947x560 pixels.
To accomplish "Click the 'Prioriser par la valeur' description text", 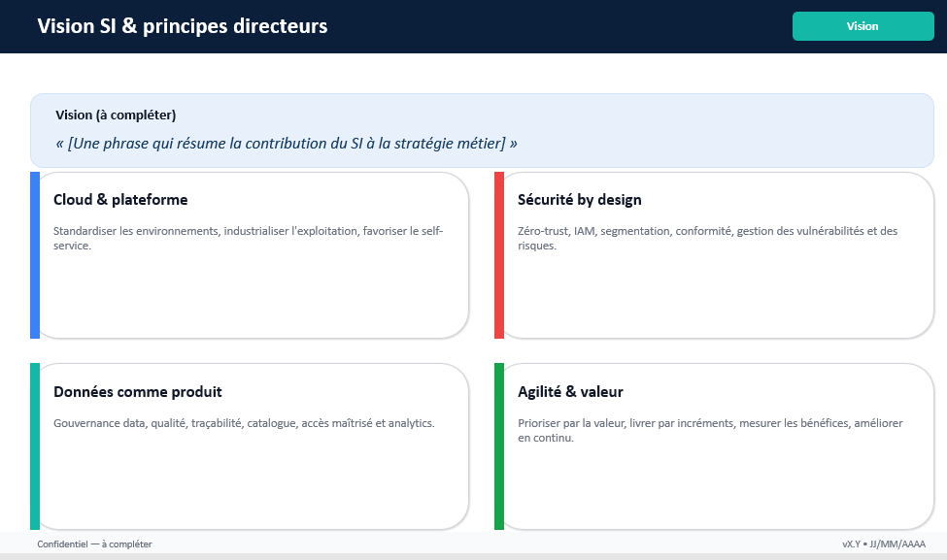I will coord(710,430).
